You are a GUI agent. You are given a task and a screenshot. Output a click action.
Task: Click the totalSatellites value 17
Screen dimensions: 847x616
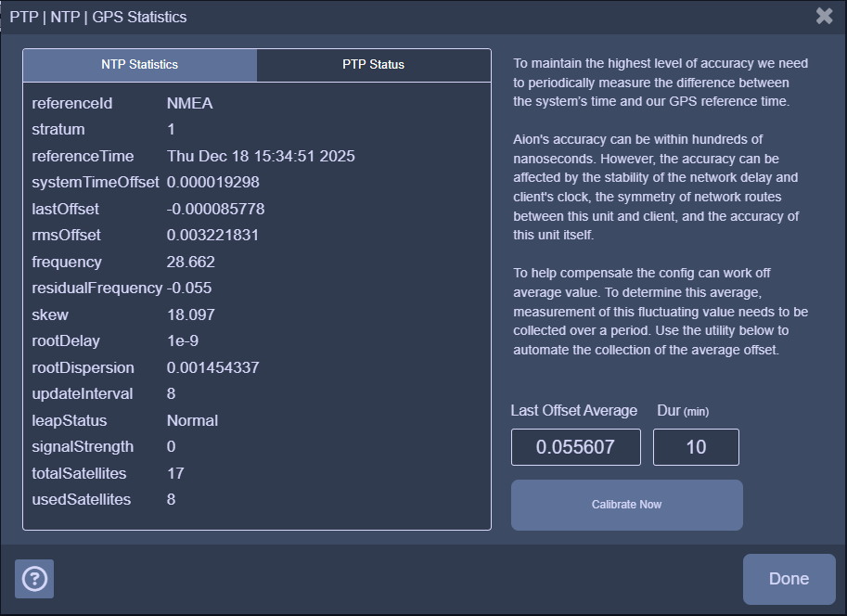(x=175, y=473)
